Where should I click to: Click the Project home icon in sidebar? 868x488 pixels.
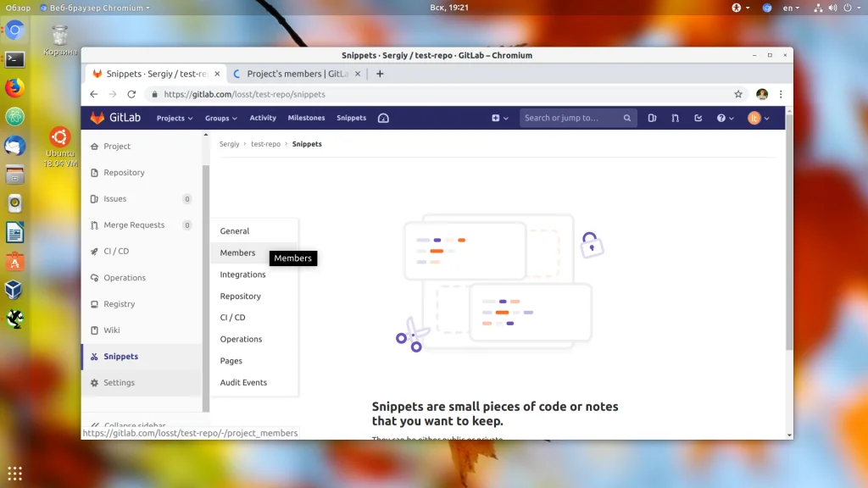pos(94,146)
